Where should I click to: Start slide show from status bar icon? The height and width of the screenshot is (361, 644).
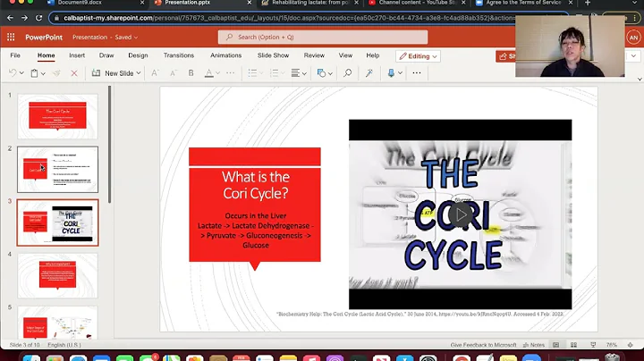click(x=593, y=345)
